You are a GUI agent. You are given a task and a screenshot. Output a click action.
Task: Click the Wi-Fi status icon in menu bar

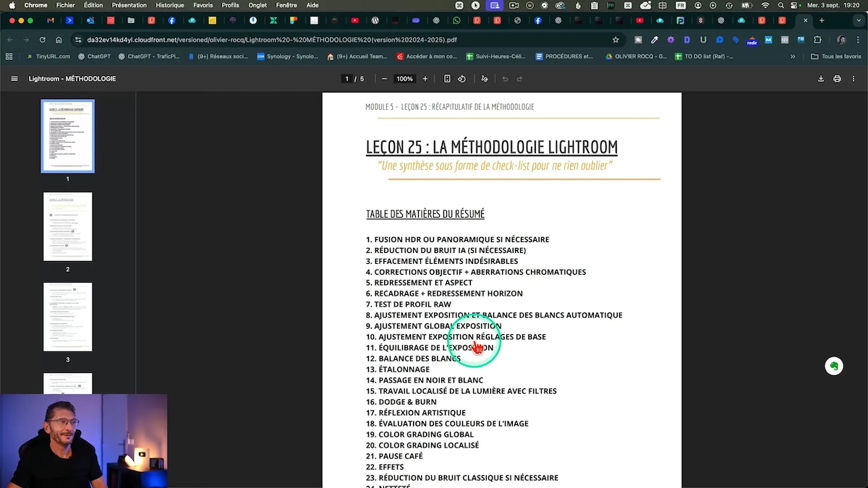pyautogui.click(x=765, y=5)
